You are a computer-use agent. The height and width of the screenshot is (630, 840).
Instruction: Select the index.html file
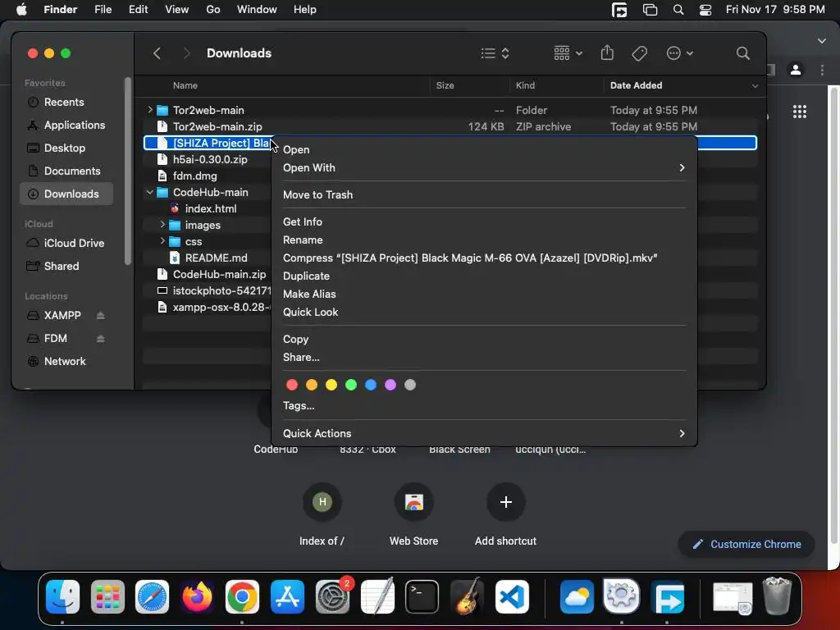211,209
